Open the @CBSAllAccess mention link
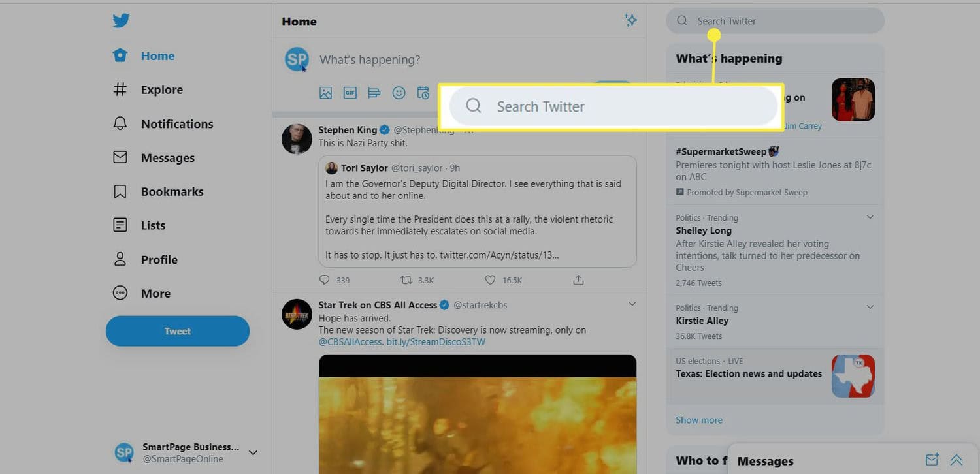The height and width of the screenshot is (474, 980). tap(350, 342)
